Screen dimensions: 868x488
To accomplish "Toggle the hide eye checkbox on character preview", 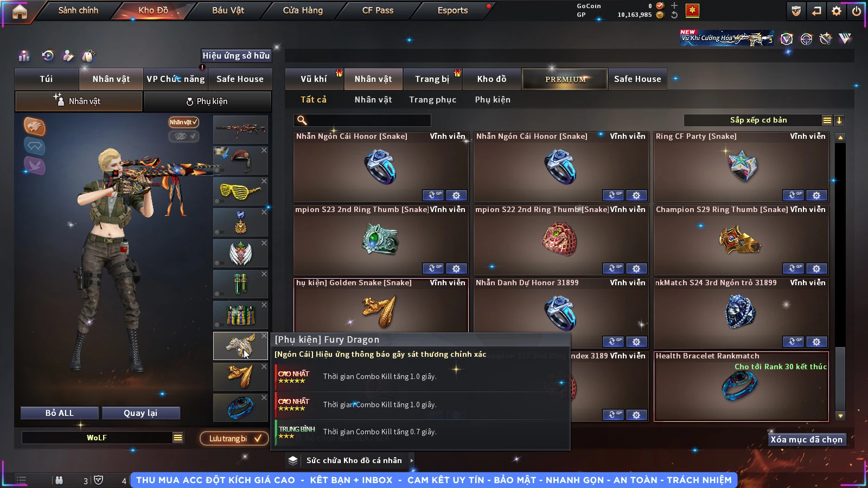I will (x=183, y=136).
